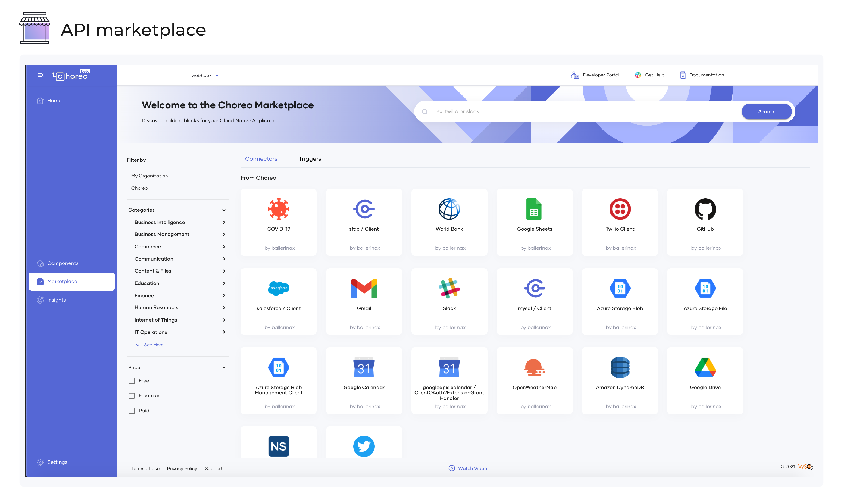The height and width of the screenshot is (504, 843).
Task: Switch to the Triggers tab
Action: pos(309,158)
